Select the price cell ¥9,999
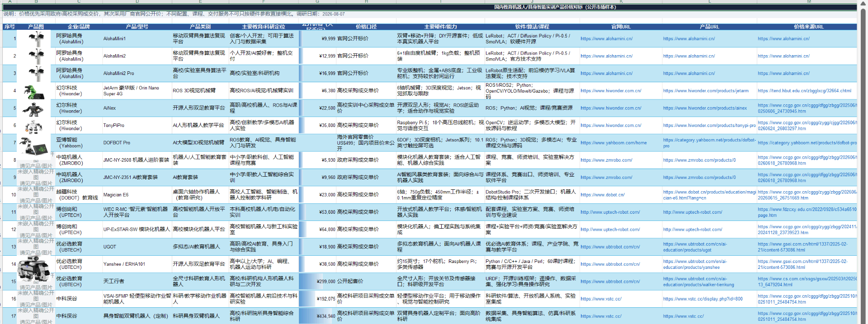The height and width of the screenshot is (324, 868). coord(317,39)
